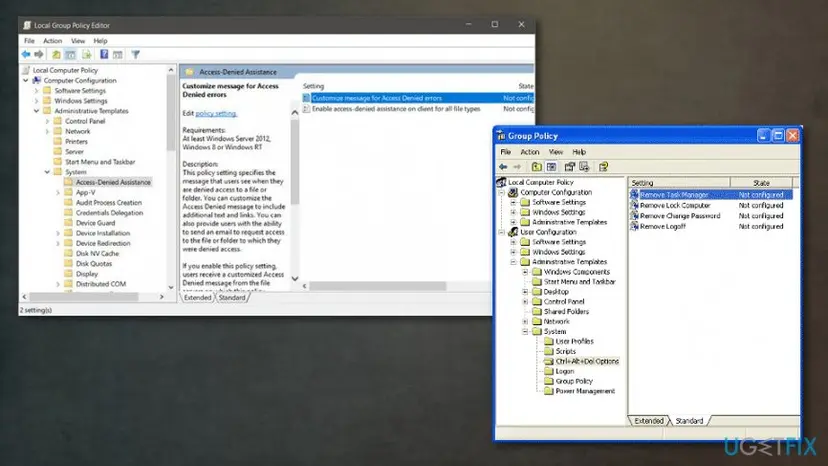Click the Remove Lock Computer policy icon
828x466 pixels.
pyautogui.click(x=634, y=205)
